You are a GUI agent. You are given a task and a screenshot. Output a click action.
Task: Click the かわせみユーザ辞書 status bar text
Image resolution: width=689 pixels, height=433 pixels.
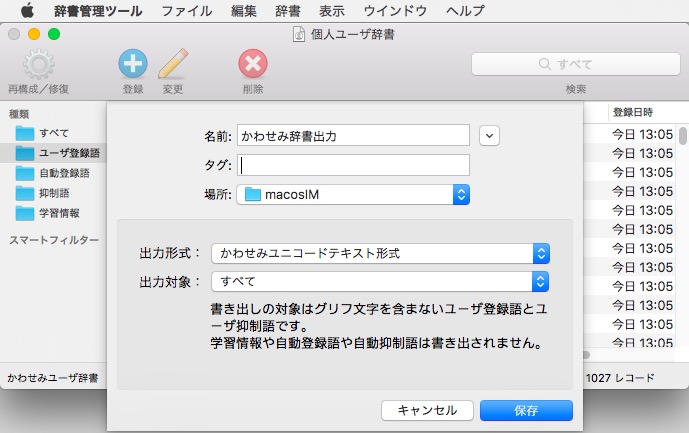(53, 378)
